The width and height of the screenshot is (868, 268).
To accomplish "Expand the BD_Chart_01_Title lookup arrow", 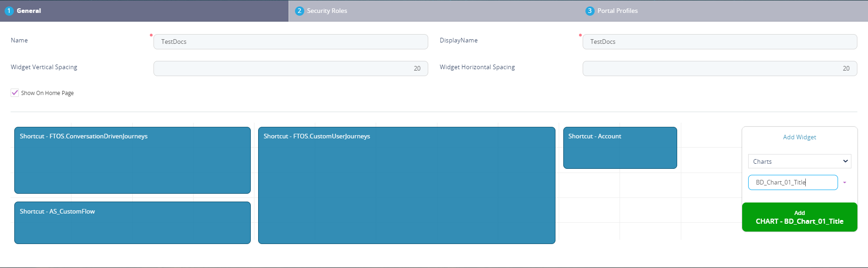I will pyautogui.click(x=844, y=183).
